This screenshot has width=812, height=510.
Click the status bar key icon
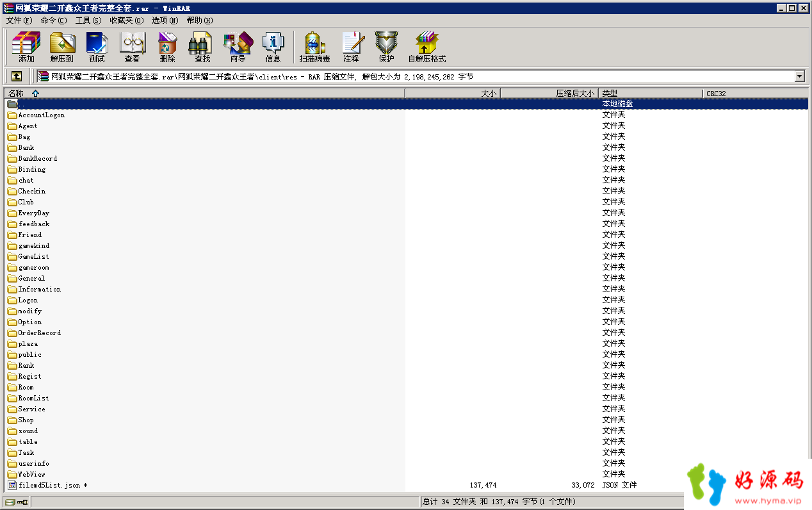[22, 502]
